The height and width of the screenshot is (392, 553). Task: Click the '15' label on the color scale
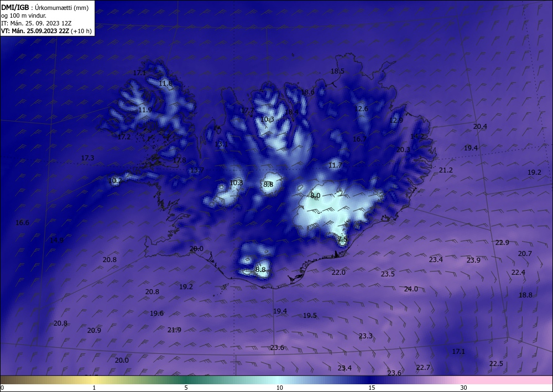[x=372, y=388]
